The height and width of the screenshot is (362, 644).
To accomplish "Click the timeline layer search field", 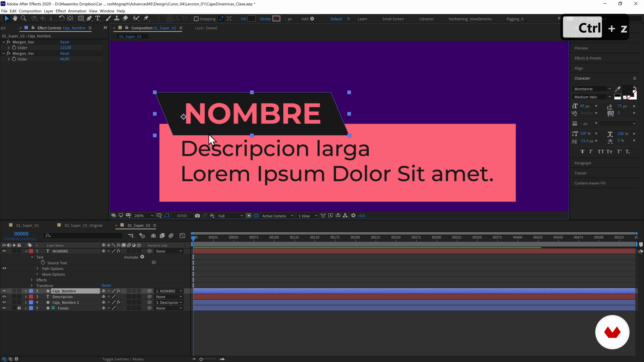I will [83, 236].
